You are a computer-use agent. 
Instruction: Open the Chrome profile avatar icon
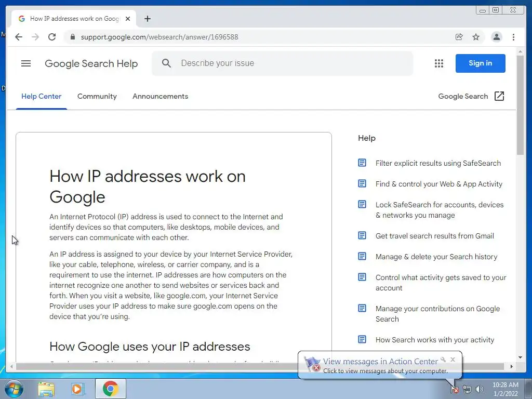(496, 37)
